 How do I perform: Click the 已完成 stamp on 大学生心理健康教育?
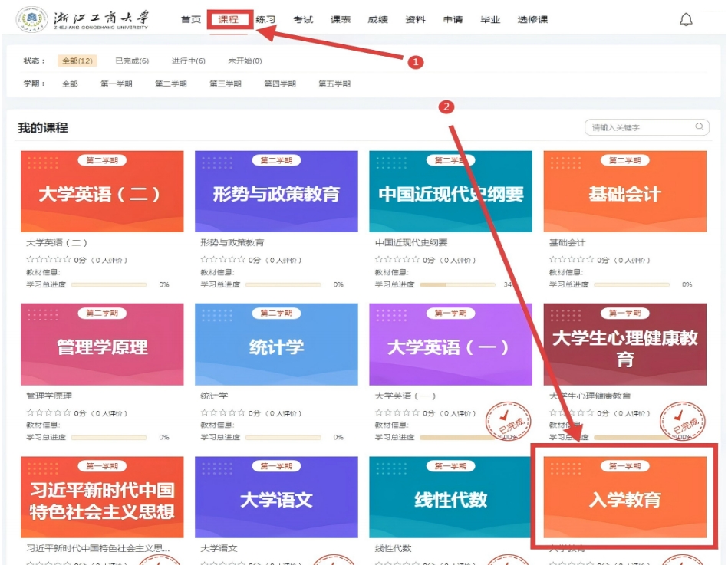point(683,422)
